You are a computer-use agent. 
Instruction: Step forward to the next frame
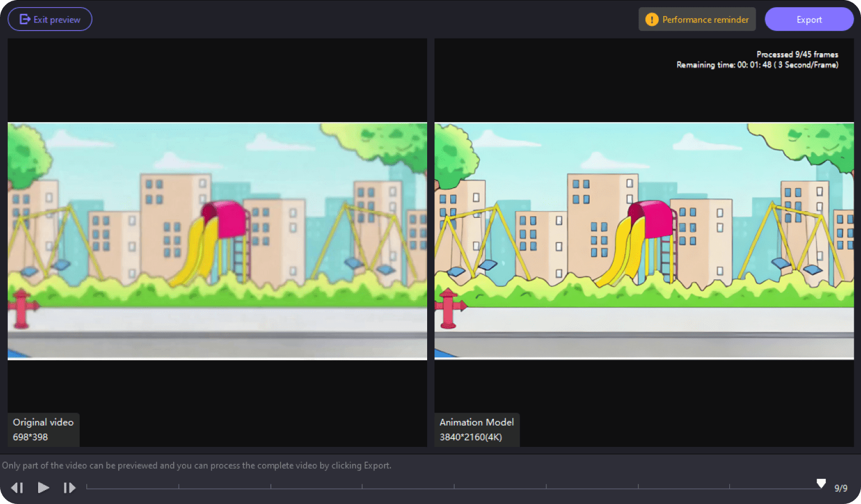pos(69,488)
